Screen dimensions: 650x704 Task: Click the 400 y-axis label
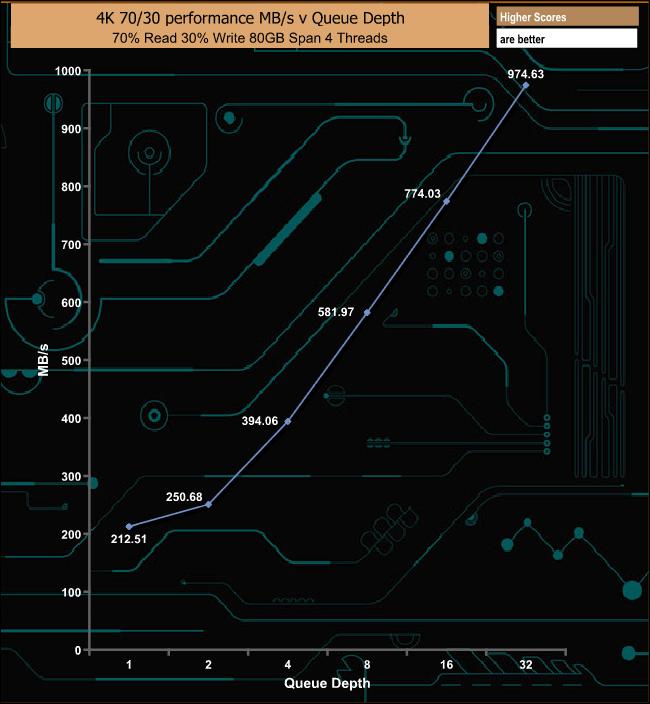(x=71, y=418)
